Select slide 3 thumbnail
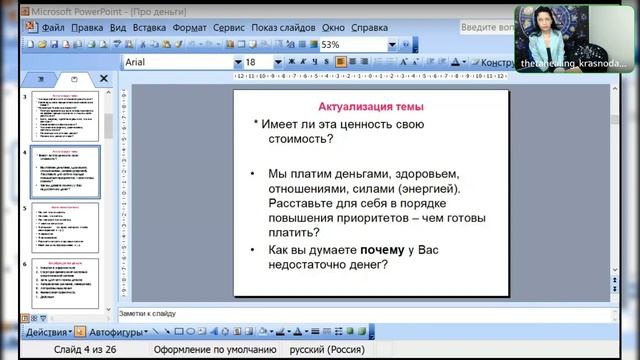640x360 pixels. tap(65, 116)
